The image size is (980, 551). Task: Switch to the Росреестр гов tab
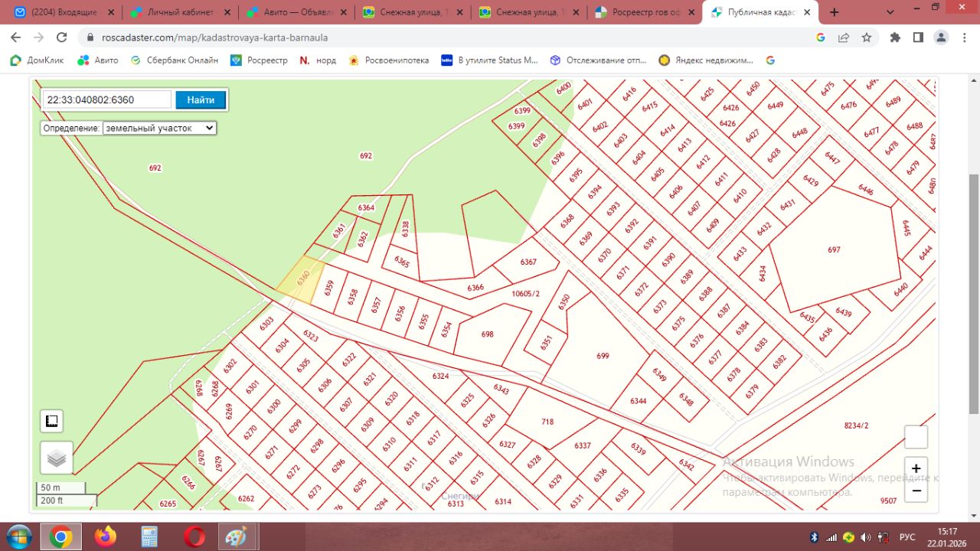point(643,12)
